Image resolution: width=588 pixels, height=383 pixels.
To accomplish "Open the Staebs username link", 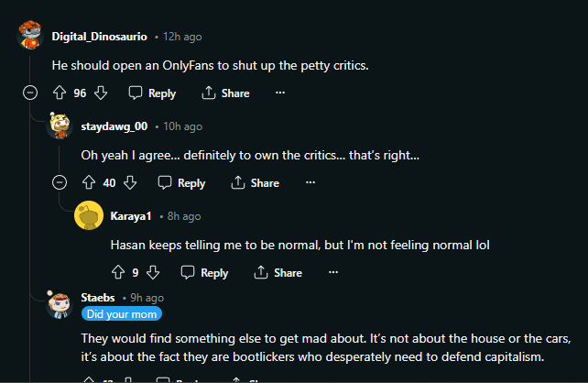I will tap(98, 298).
